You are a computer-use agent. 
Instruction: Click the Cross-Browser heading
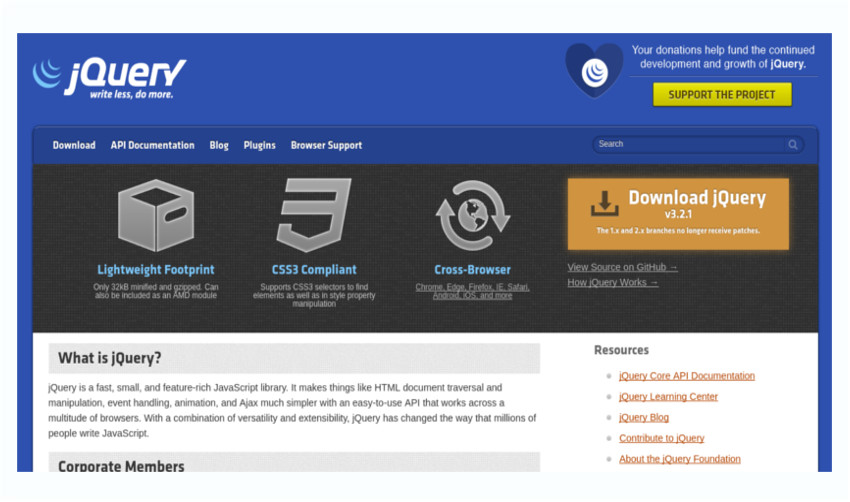[472, 269]
